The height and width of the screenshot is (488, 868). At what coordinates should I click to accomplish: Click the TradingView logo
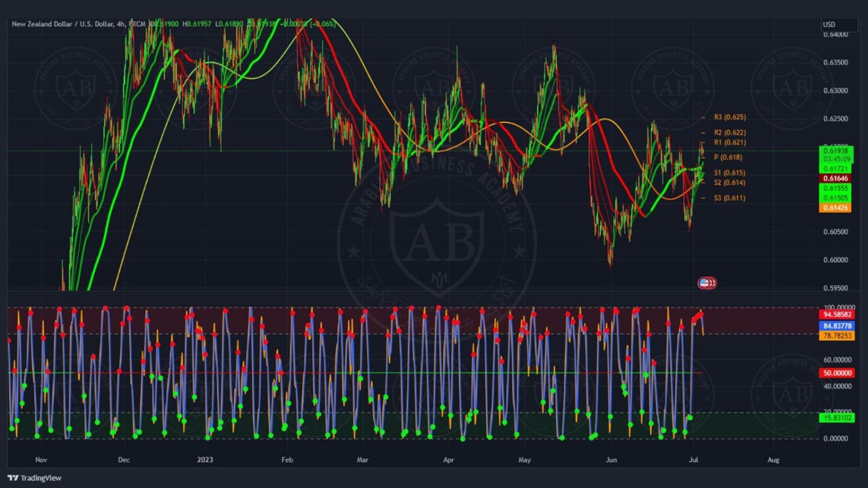point(34,478)
